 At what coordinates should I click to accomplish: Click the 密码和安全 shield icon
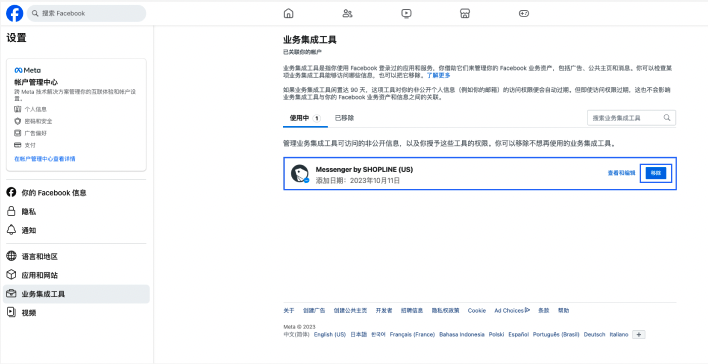tap(18, 121)
